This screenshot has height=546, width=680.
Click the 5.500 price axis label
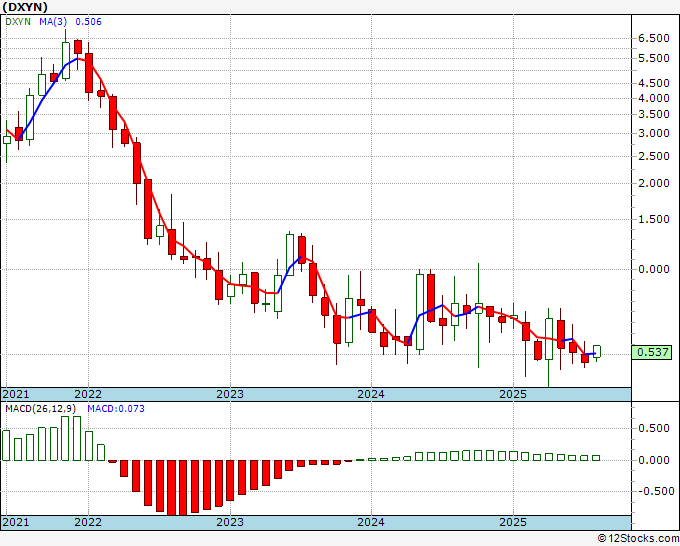pyautogui.click(x=654, y=58)
